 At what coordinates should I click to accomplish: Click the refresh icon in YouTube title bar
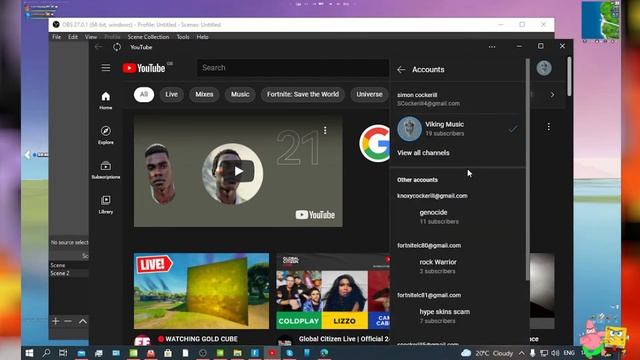pos(117,47)
